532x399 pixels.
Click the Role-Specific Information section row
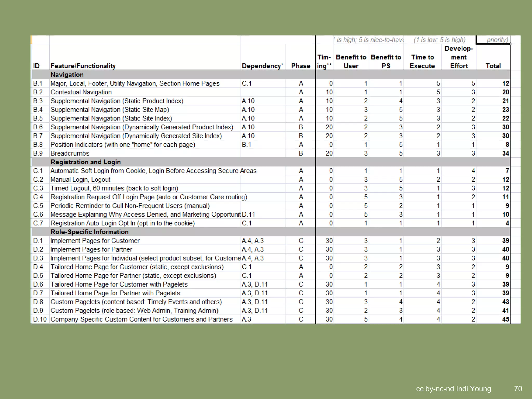click(89, 232)
